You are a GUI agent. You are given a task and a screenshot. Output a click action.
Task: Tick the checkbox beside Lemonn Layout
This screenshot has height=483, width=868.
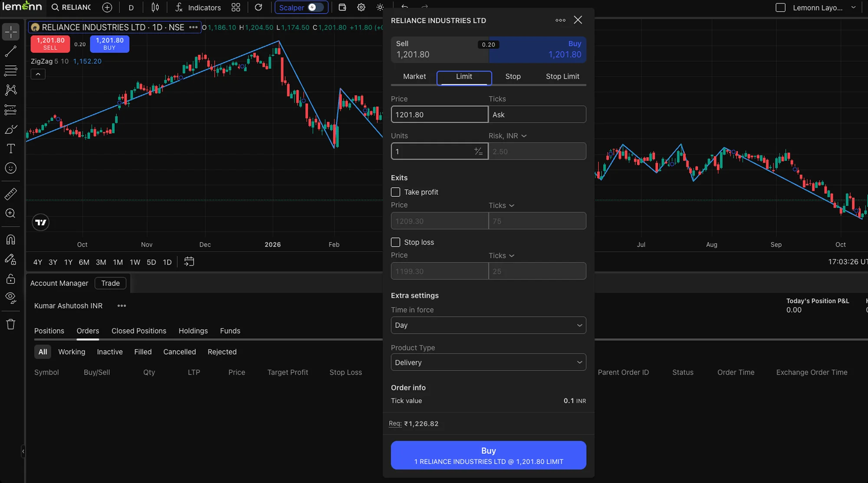click(780, 7)
